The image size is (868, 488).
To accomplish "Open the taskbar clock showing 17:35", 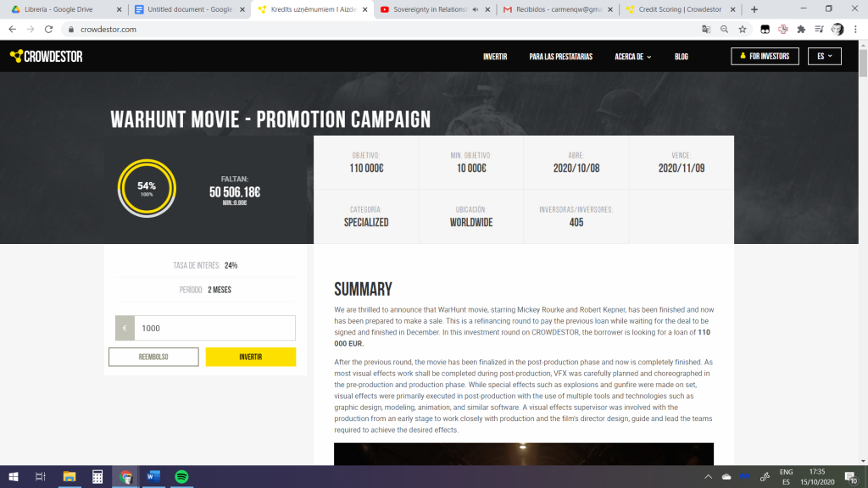I will pos(817,476).
